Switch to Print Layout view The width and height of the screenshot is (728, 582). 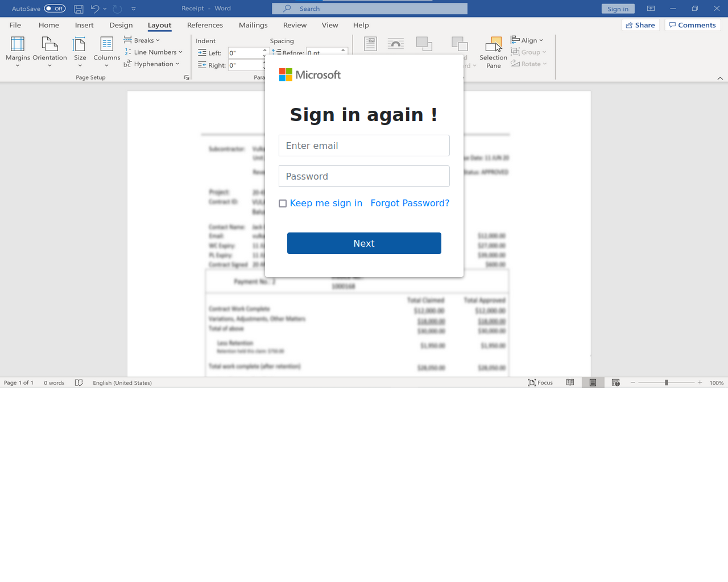tap(593, 383)
